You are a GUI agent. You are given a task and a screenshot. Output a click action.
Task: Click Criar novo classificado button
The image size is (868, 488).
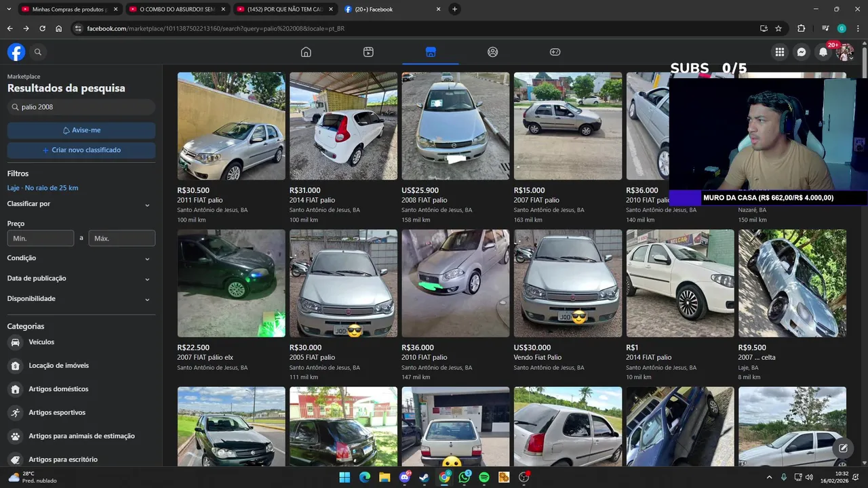[81, 150]
